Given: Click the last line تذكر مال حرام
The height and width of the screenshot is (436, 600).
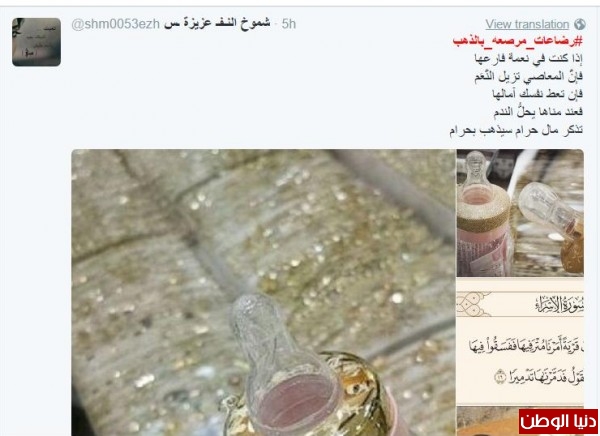Looking at the screenshot, I should 516,130.
